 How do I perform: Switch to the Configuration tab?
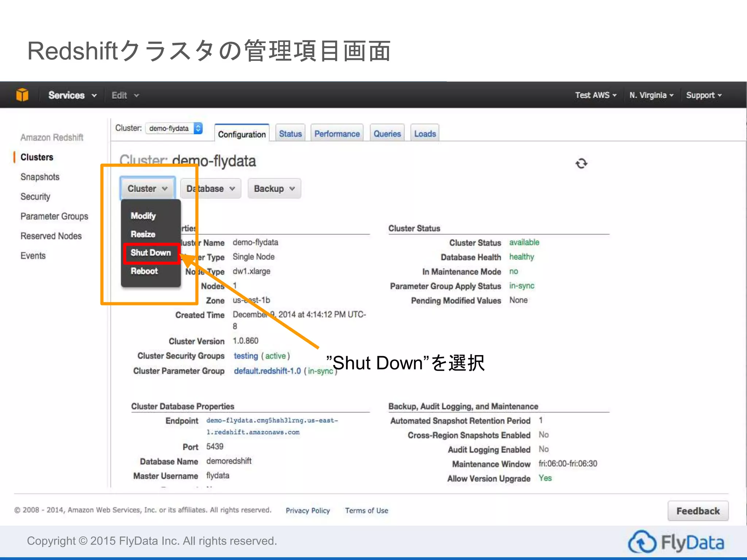coord(242,134)
